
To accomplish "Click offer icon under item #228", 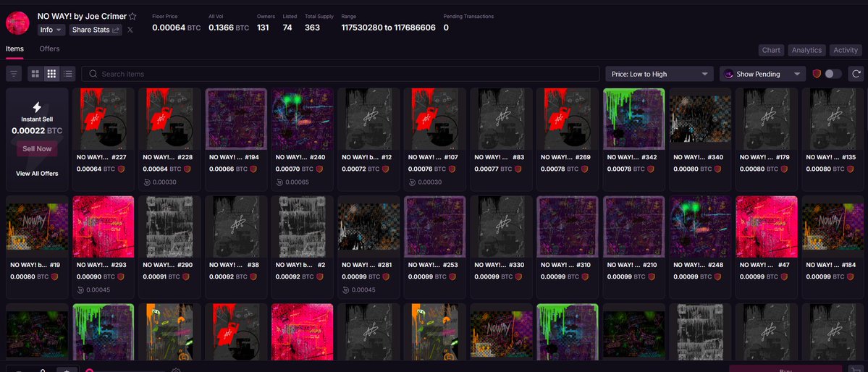I will (147, 182).
